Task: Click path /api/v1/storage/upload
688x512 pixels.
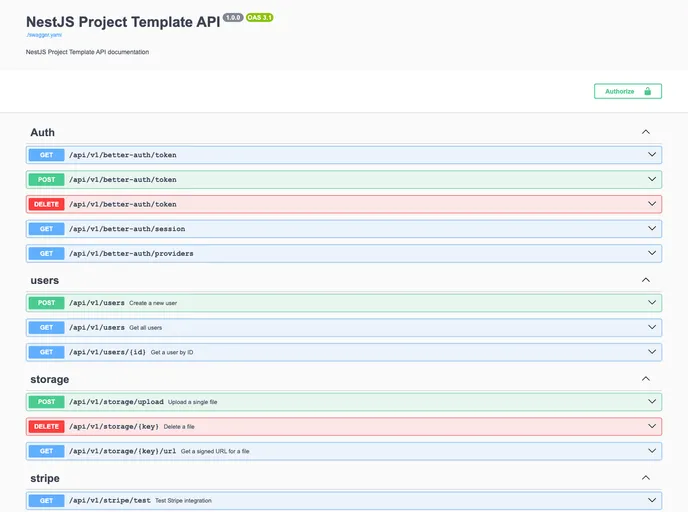Action: [x=116, y=402]
